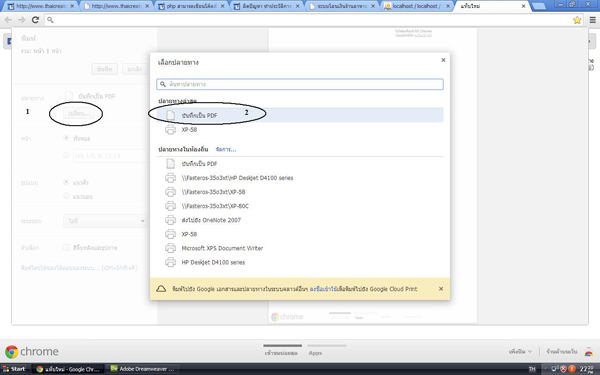Click the Save button in print panel
The image size is (600, 375).
pos(105,69)
